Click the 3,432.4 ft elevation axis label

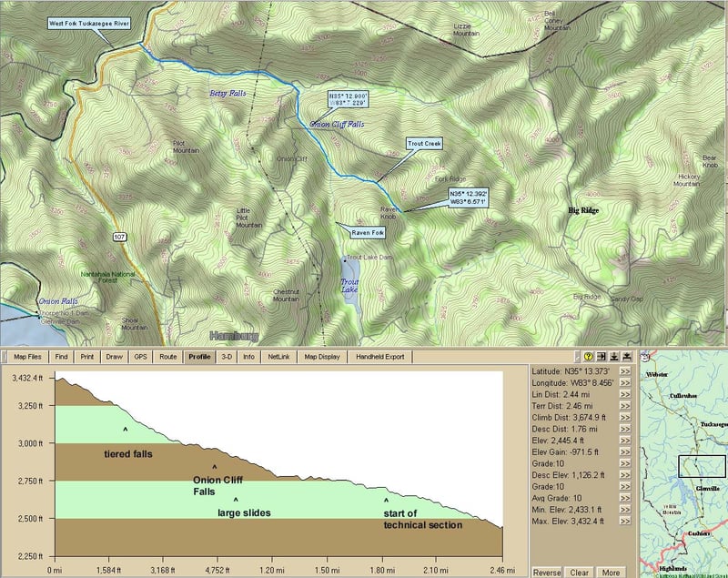tap(27, 378)
